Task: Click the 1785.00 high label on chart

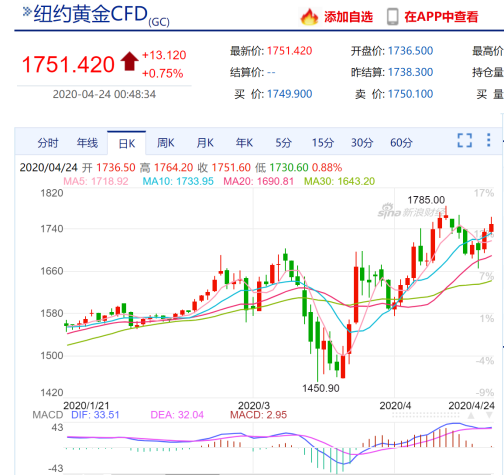Action: tap(426, 200)
